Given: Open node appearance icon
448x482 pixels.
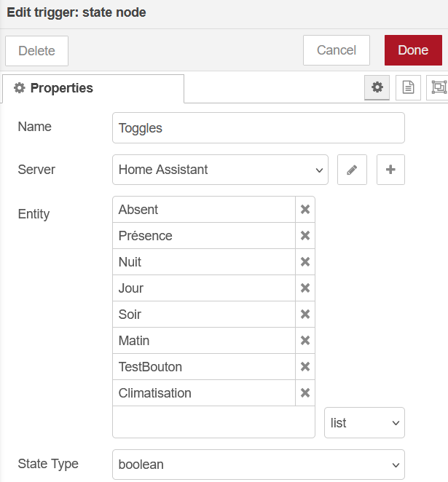Looking at the screenshot, I should point(439,87).
